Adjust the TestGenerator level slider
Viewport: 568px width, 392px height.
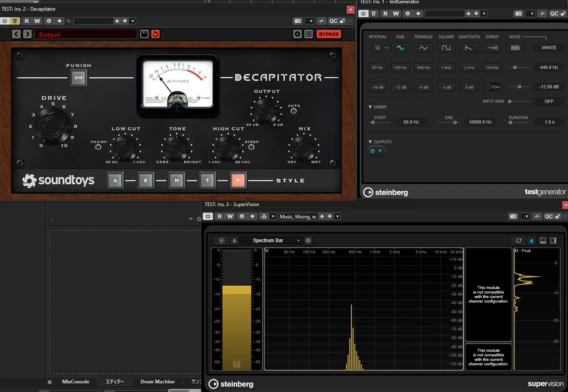pyautogui.click(x=518, y=87)
